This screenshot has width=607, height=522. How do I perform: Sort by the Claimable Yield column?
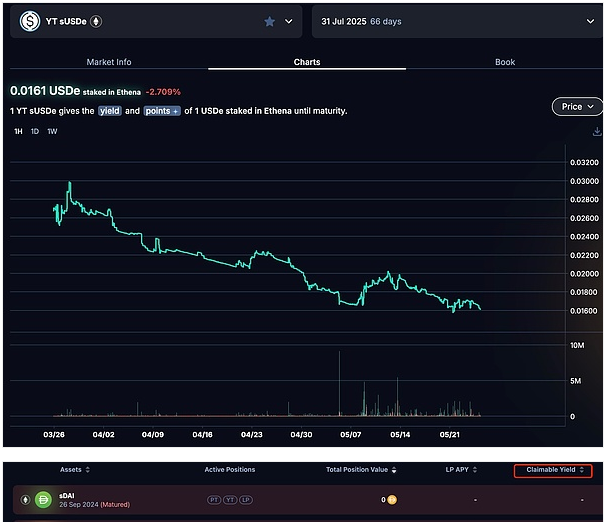(553, 470)
